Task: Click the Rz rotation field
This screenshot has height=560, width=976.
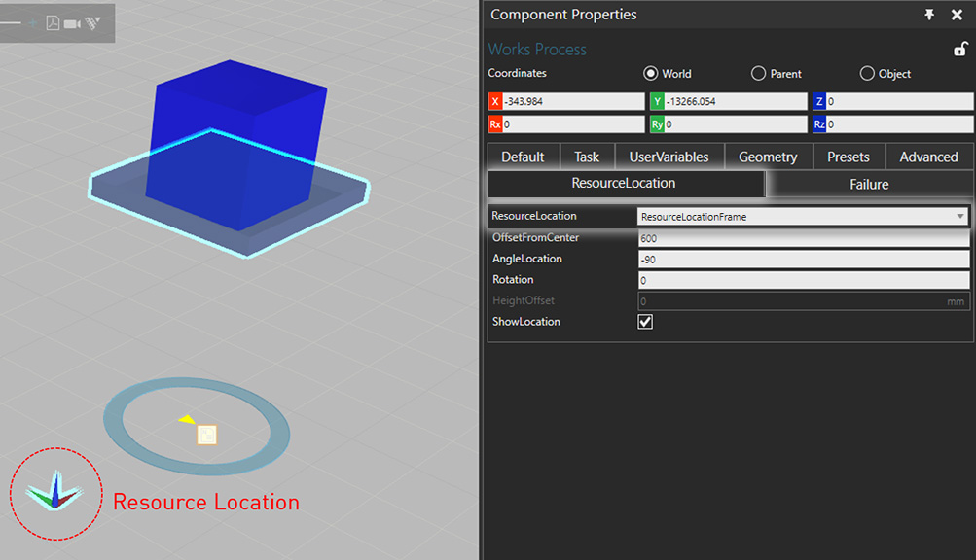Action: click(899, 124)
